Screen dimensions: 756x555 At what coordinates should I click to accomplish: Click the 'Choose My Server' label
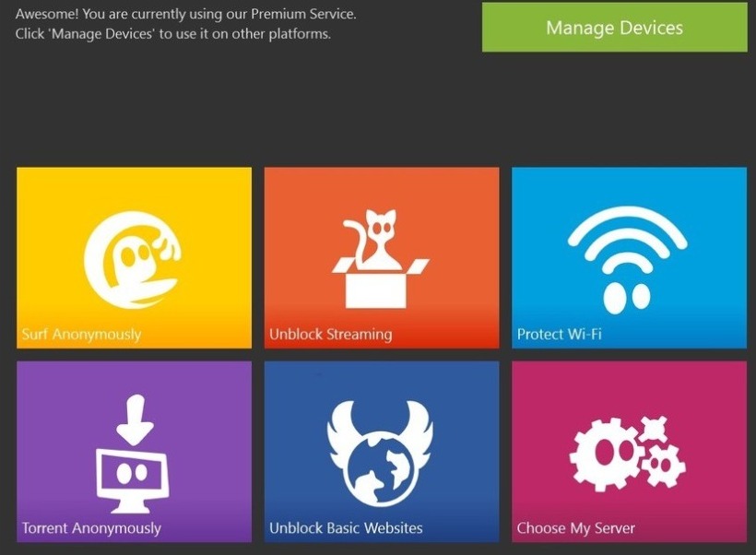(x=575, y=528)
